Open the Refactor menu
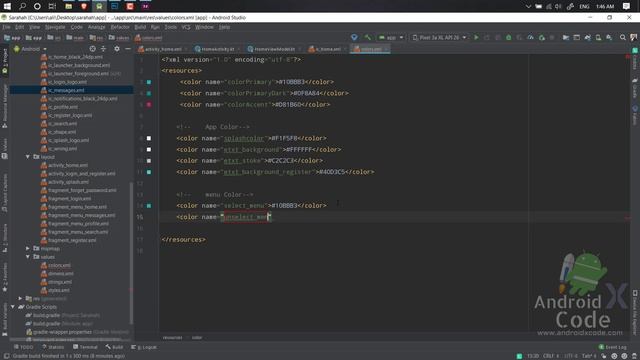 tap(120, 27)
